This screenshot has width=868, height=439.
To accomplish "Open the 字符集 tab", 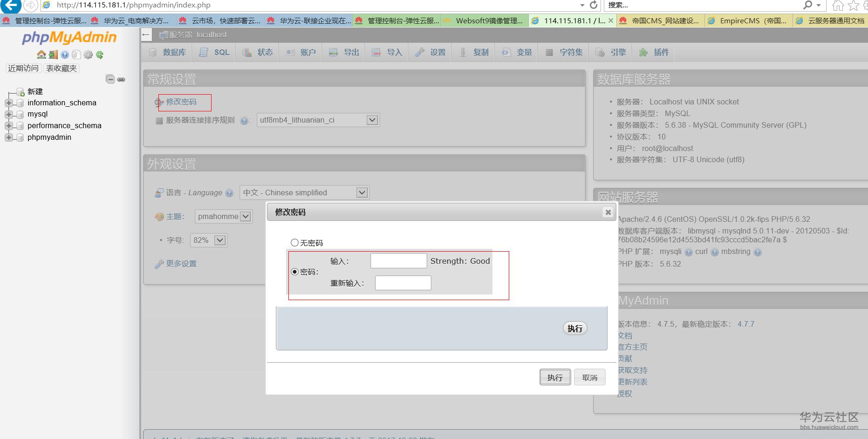I will 564,52.
